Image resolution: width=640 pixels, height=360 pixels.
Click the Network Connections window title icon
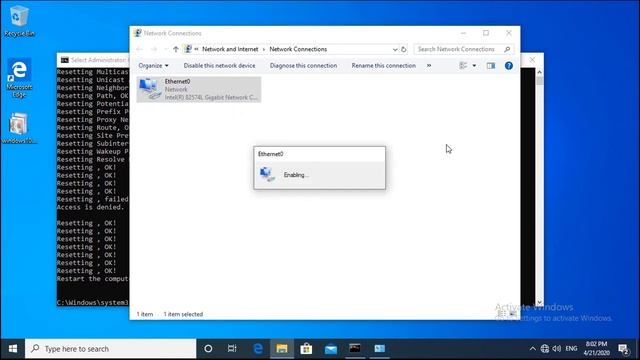coord(138,33)
